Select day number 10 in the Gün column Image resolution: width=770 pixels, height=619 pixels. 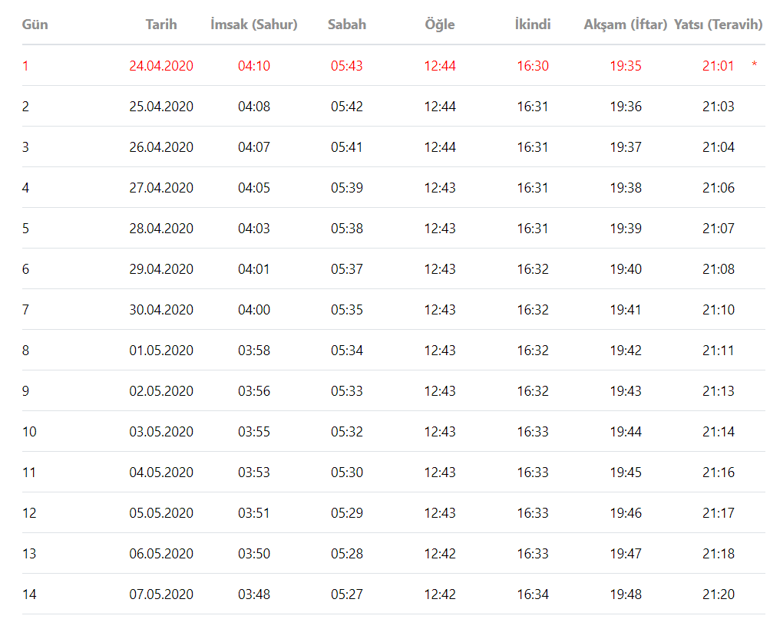tap(29, 432)
